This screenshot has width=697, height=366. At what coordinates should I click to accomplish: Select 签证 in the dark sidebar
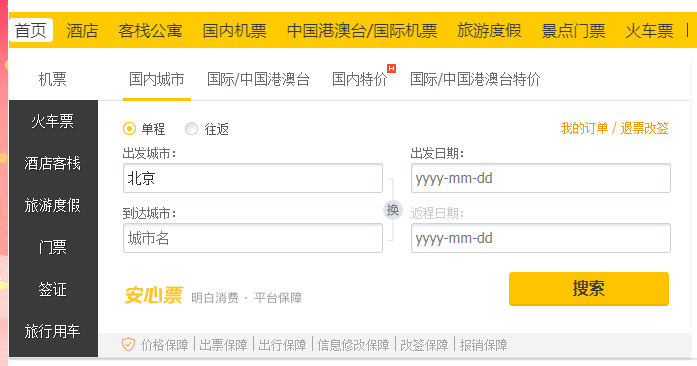coord(53,290)
